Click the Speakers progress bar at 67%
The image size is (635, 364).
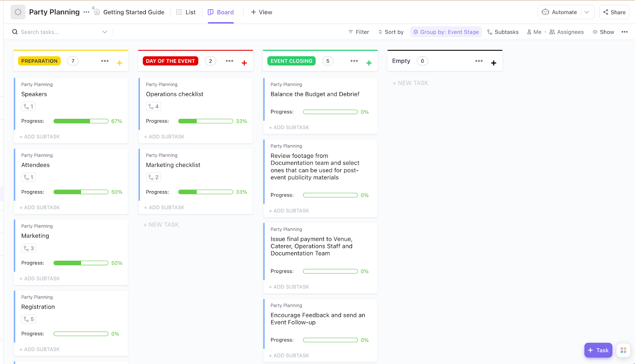point(81,121)
